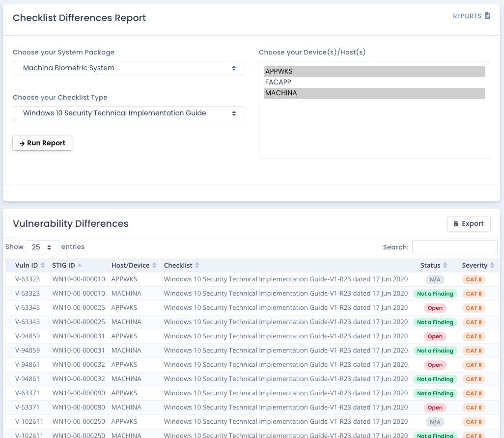Click the sort icon on Status column
504x438 pixels.
pos(446,265)
